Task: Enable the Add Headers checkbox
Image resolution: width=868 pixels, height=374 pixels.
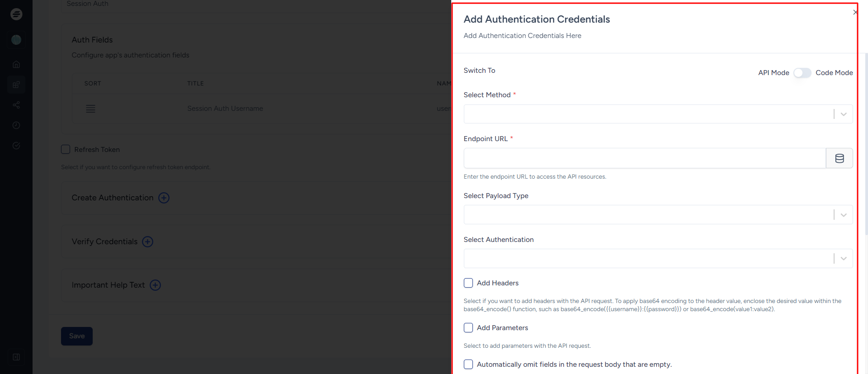Action: (468, 283)
